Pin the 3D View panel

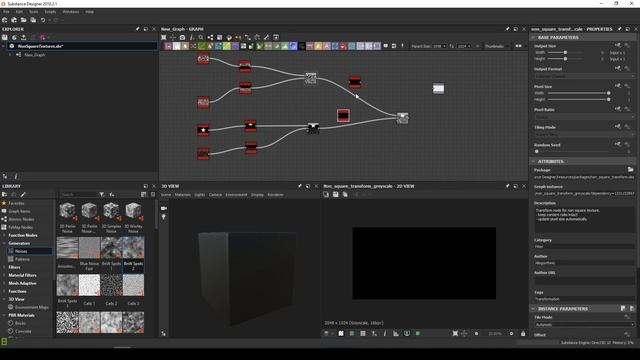(300, 186)
